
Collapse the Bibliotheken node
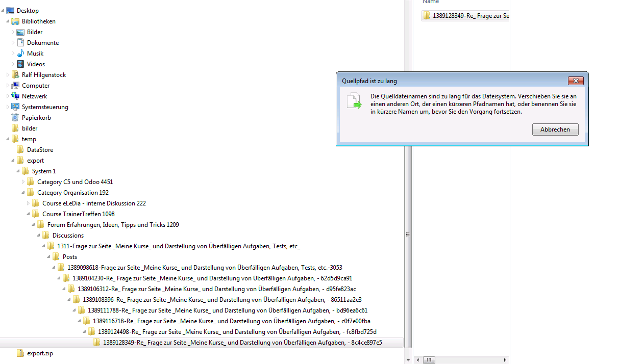click(8, 21)
